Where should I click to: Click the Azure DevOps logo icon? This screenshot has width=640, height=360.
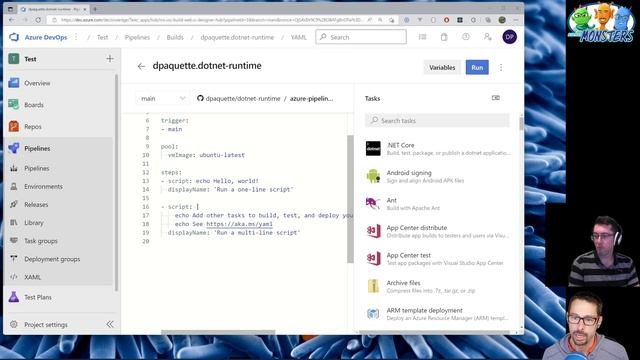coord(14,37)
